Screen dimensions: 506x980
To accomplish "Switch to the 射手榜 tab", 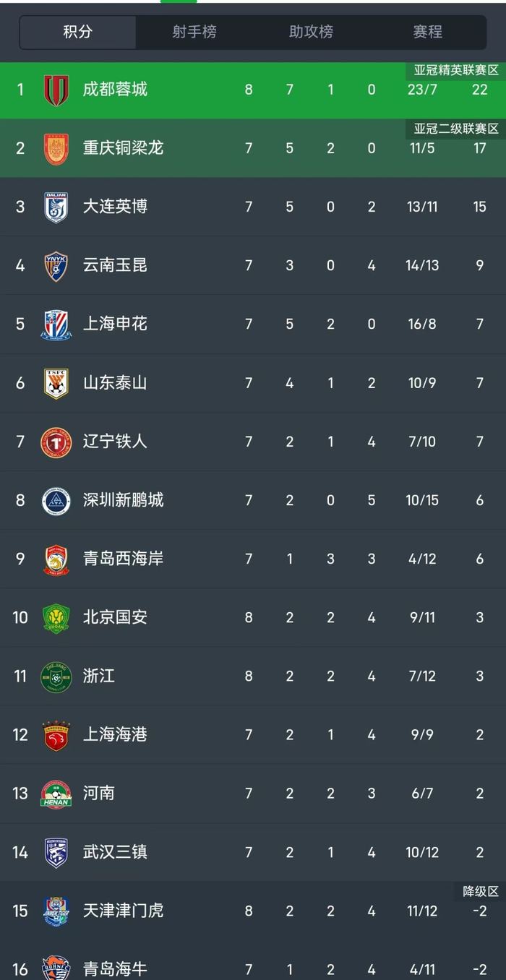I will point(194,32).
